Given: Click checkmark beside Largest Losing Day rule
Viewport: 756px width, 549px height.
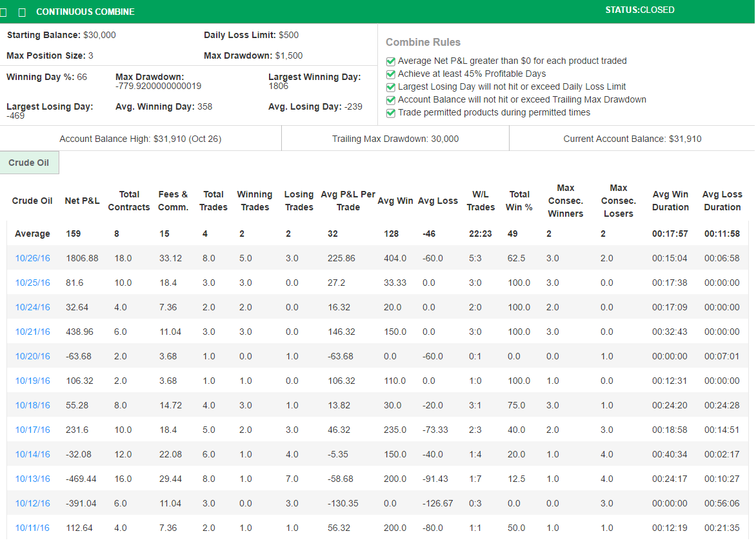Looking at the screenshot, I should tap(390, 86).
